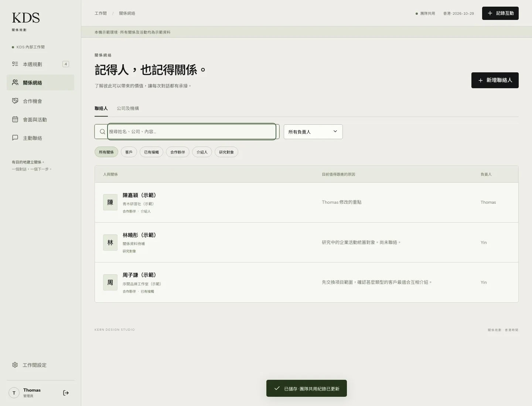Filter by 介紹人 chip
The width and height of the screenshot is (532, 406).
coord(202,152)
